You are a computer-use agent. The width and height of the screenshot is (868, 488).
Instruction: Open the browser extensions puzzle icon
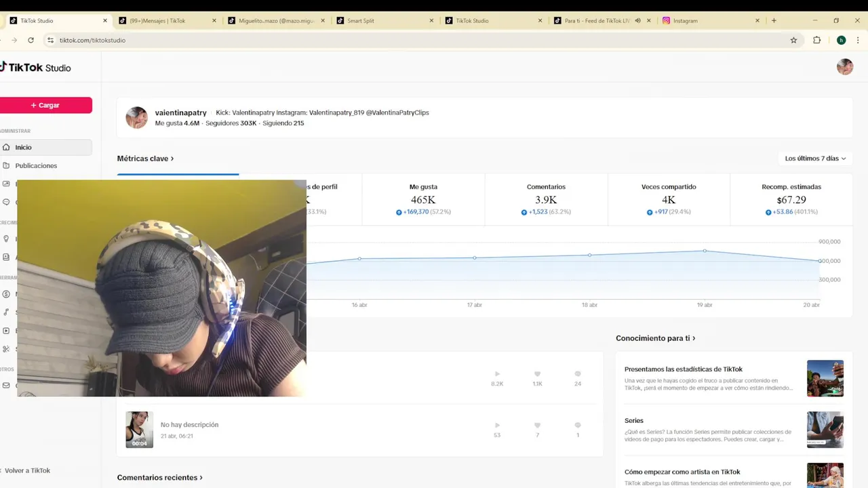click(816, 40)
